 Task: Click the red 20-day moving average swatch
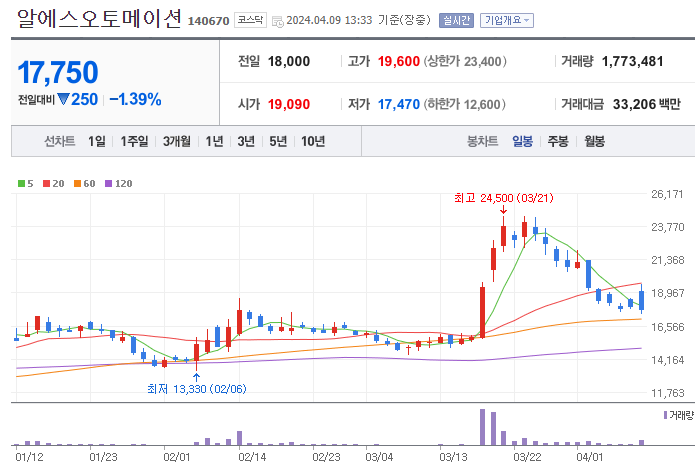point(47,183)
